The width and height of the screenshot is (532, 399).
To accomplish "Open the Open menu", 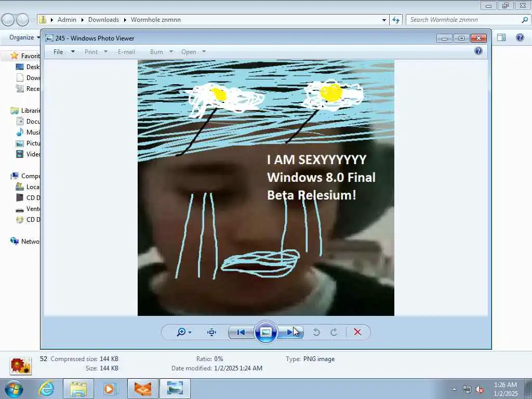I will click(x=189, y=52).
